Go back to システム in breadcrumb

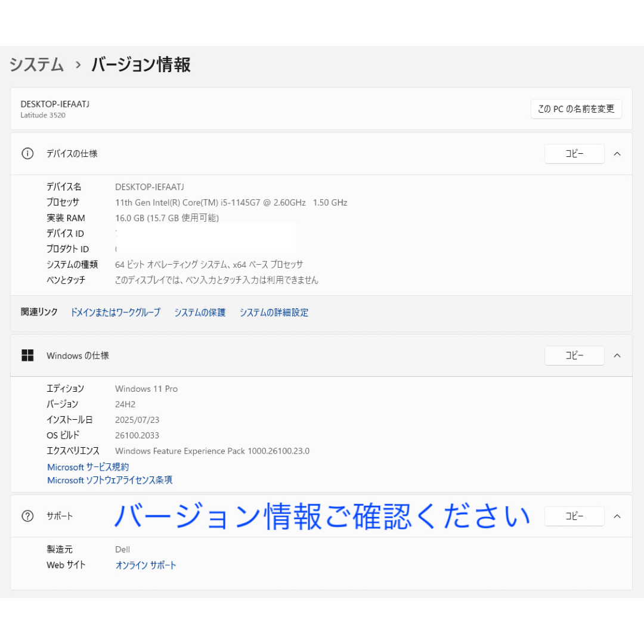[36, 64]
